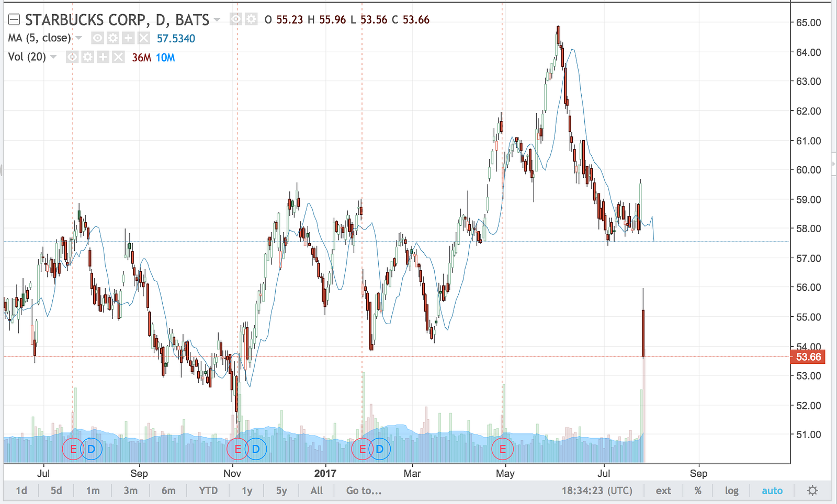The width and height of the screenshot is (837, 504).
Task: Toggle visibility of Vol (20) indicator
Action: tap(72, 57)
